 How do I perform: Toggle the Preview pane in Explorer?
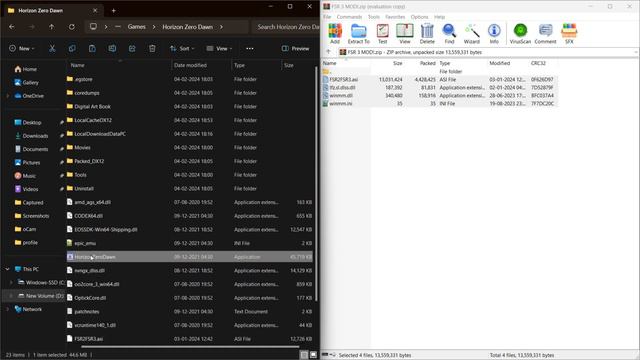(296, 49)
